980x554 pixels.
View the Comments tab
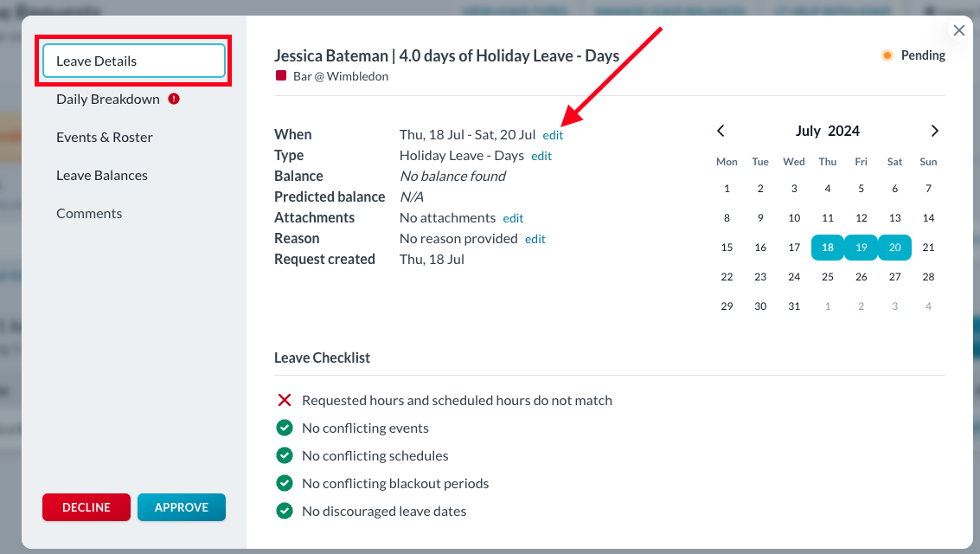coord(89,213)
